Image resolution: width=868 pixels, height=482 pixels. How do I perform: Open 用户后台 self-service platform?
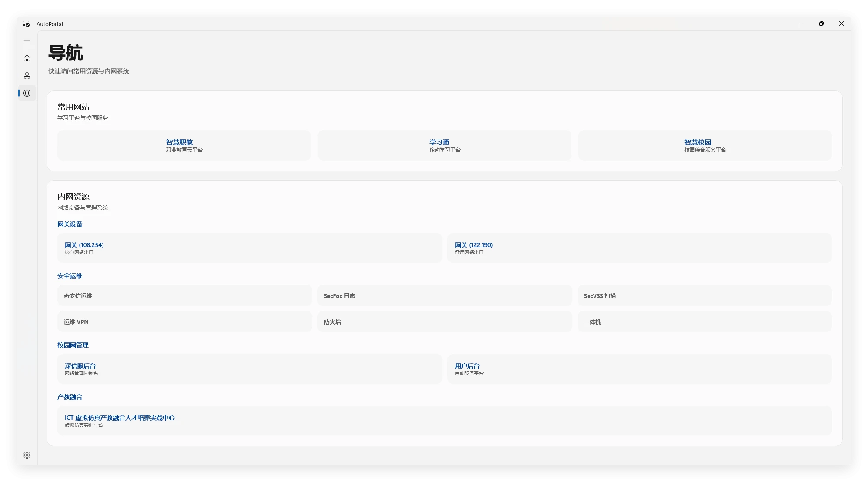639,369
